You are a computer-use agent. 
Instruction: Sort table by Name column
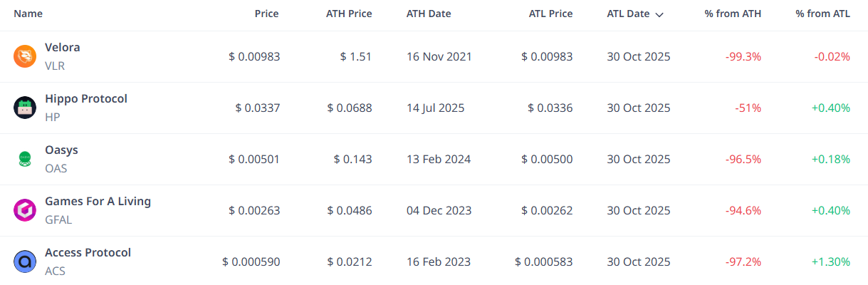pyautogui.click(x=28, y=14)
